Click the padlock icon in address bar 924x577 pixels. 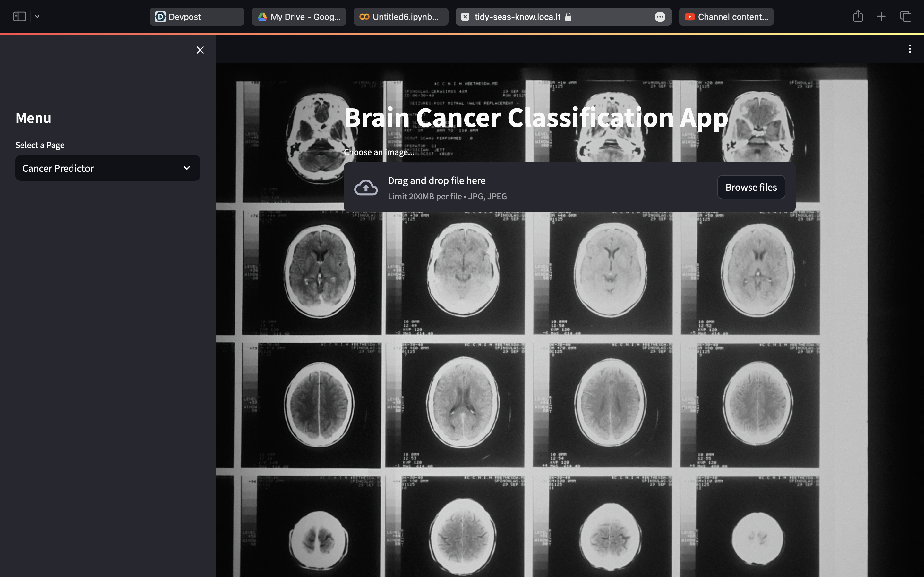click(568, 17)
